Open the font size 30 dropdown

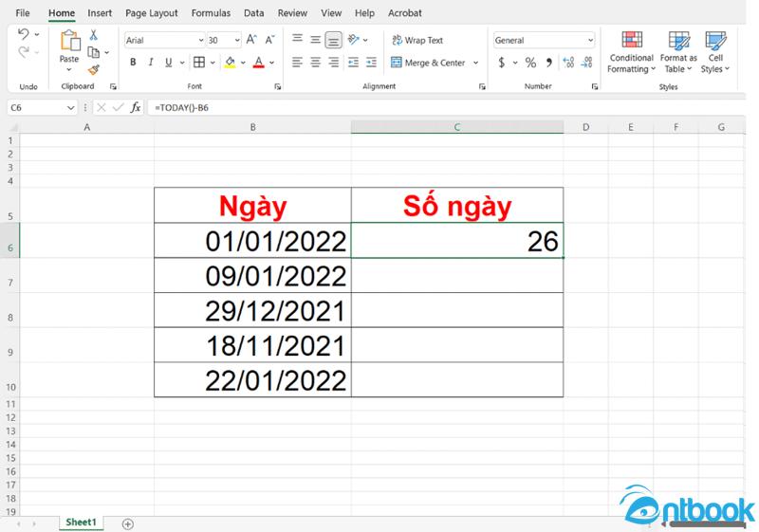(237, 40)
